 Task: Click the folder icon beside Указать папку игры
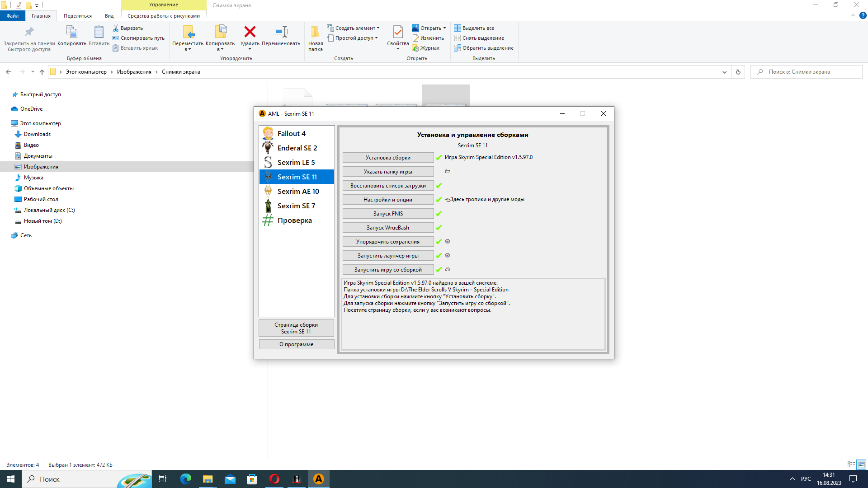tap(448, 171)
